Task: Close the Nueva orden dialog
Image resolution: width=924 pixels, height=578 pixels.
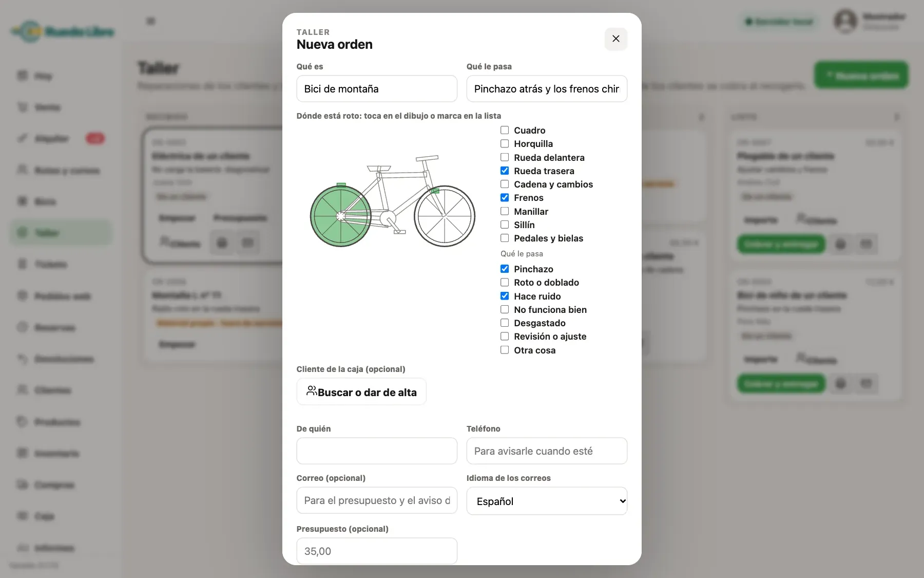Action: (x=615, y=39)
